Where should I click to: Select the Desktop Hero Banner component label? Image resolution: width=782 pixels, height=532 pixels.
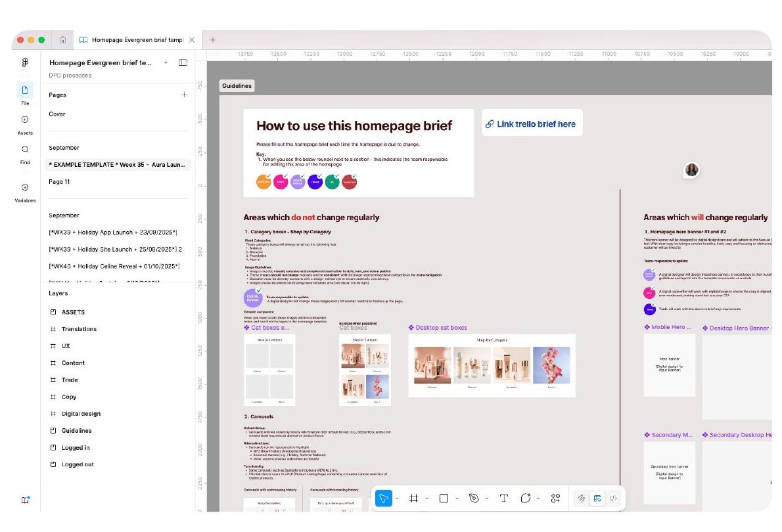pyautogui.click(x=737, y=328)
